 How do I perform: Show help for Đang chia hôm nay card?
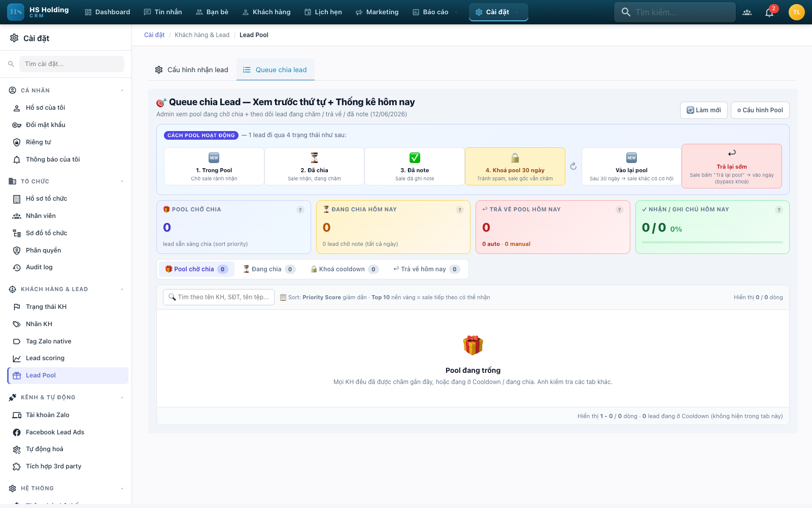[460, 210]
